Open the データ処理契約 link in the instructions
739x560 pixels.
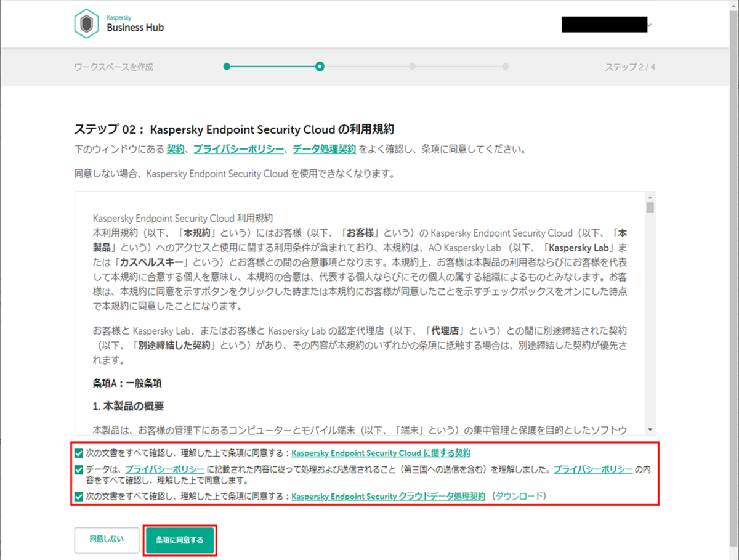click(x=324, y=148)
